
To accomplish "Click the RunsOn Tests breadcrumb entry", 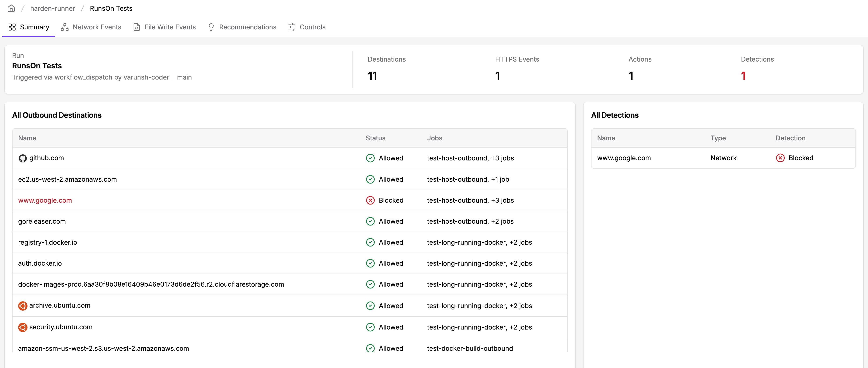I will click(111, 8).
